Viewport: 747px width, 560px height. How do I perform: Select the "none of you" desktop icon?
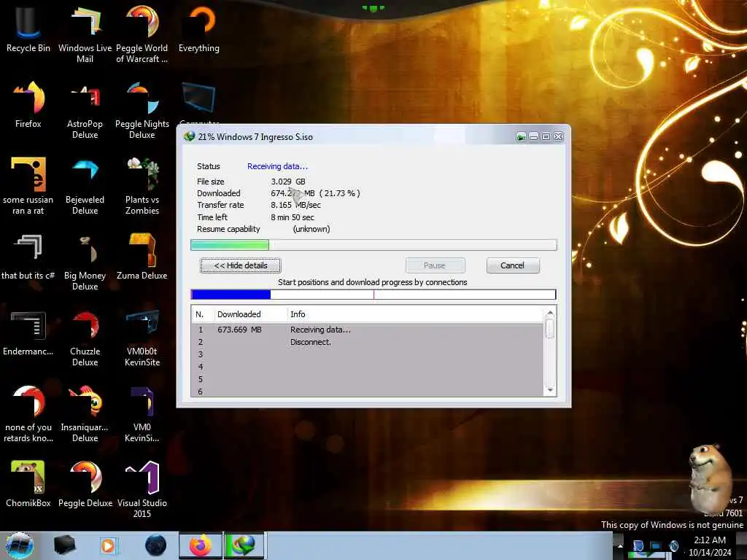28,413
